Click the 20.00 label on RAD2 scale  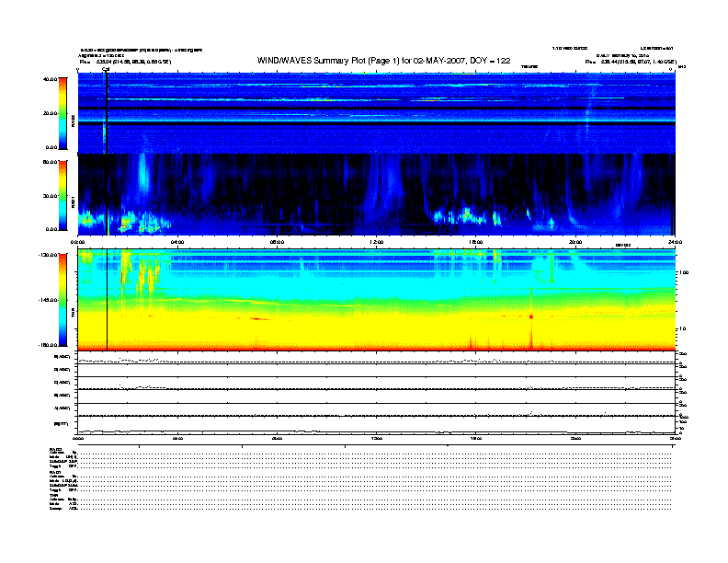(x=50, y=113)
